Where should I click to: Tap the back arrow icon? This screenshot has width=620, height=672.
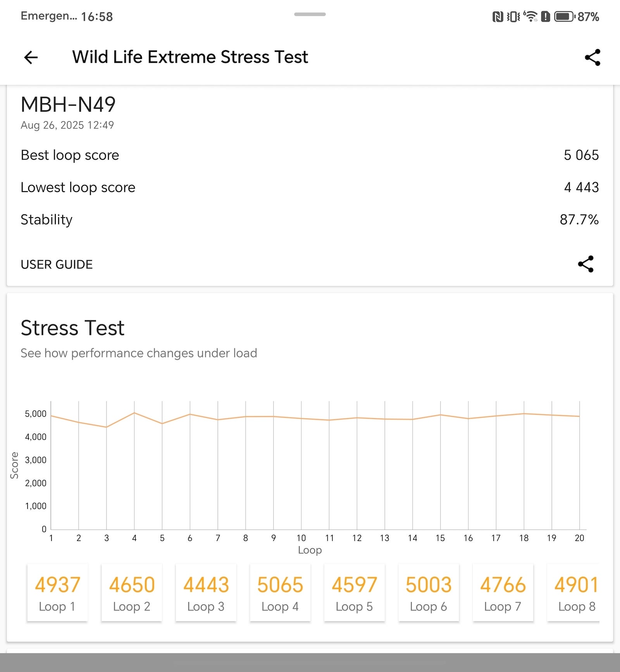[x=31, y=57]
